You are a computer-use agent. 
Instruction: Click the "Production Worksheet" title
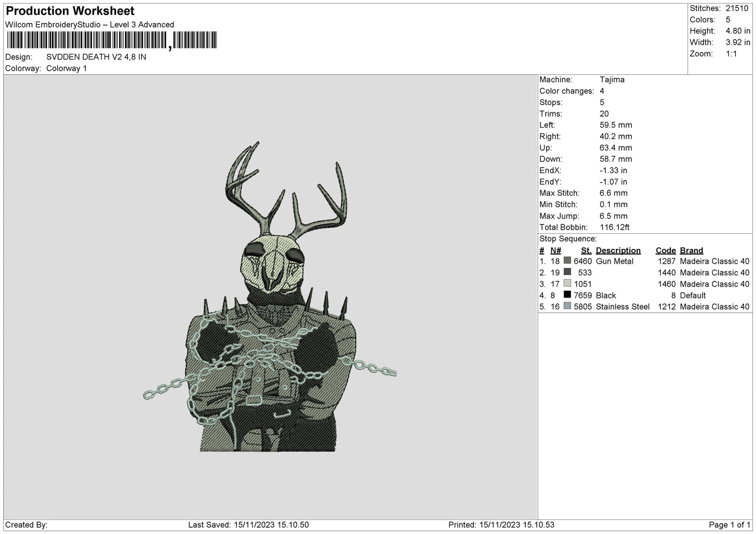tap(70, 11)
